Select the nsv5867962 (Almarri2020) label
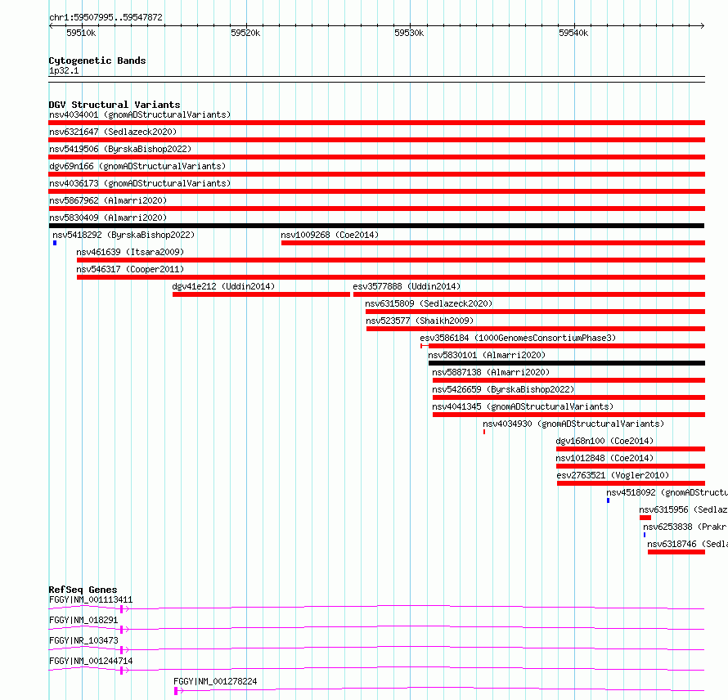 [x=108, y=200]
